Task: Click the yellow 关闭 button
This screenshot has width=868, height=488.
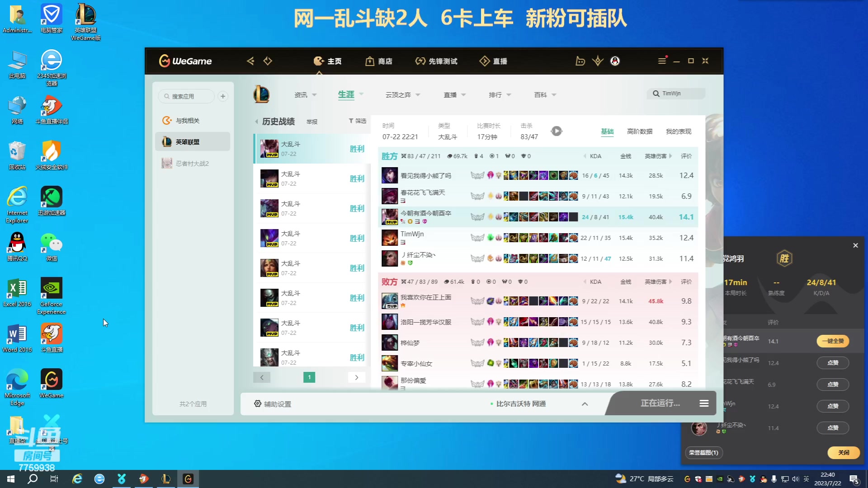Action: point(844,453)
